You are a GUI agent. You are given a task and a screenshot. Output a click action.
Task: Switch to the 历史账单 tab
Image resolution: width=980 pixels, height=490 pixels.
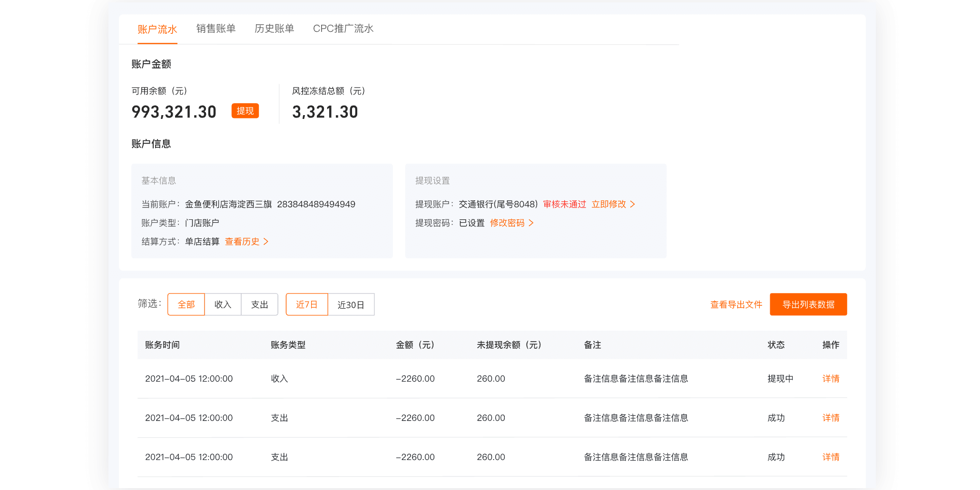(274, 29)
